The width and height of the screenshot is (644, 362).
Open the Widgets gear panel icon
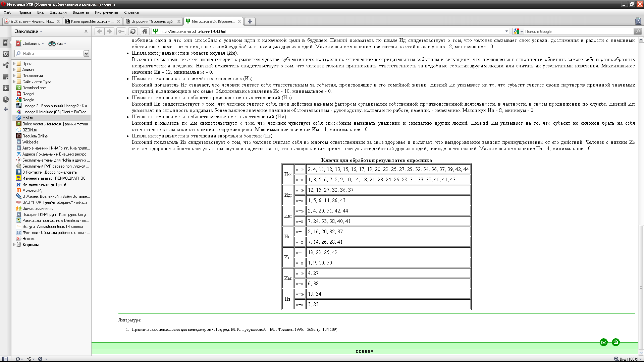pos(5,54)
